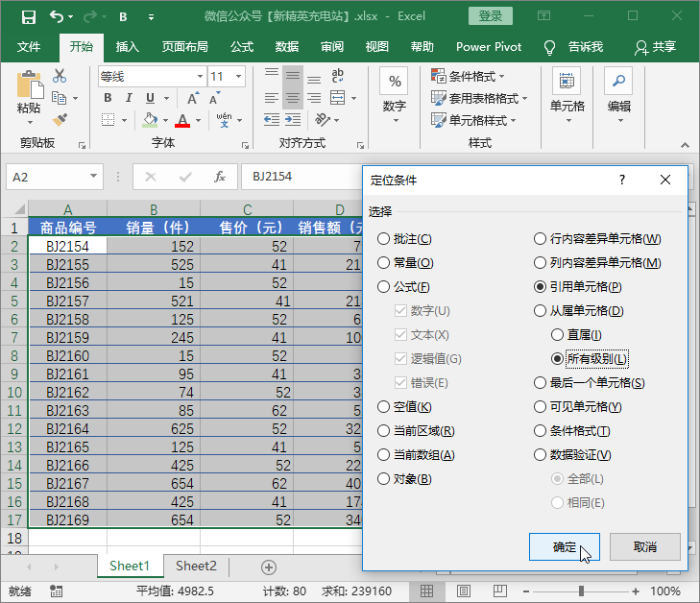Click the 取消 cancel button
This screenshot has width=700, height=603.
pos(644,546)
